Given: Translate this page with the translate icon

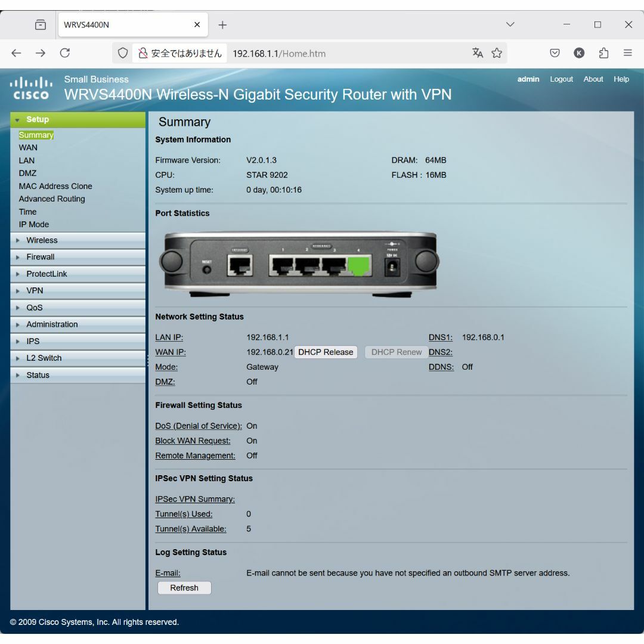Looking at the screenshot, I should (477, 53).
